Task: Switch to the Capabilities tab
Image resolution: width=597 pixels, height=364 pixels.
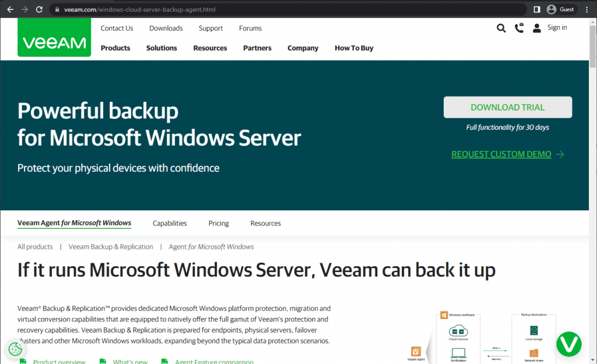Action: coord(170,223)
